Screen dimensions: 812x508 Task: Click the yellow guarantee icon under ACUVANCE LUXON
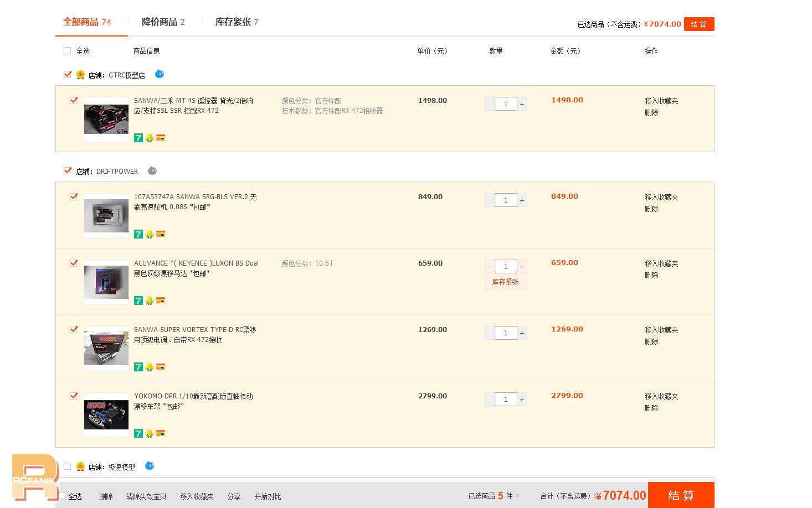tap(150, 300)
